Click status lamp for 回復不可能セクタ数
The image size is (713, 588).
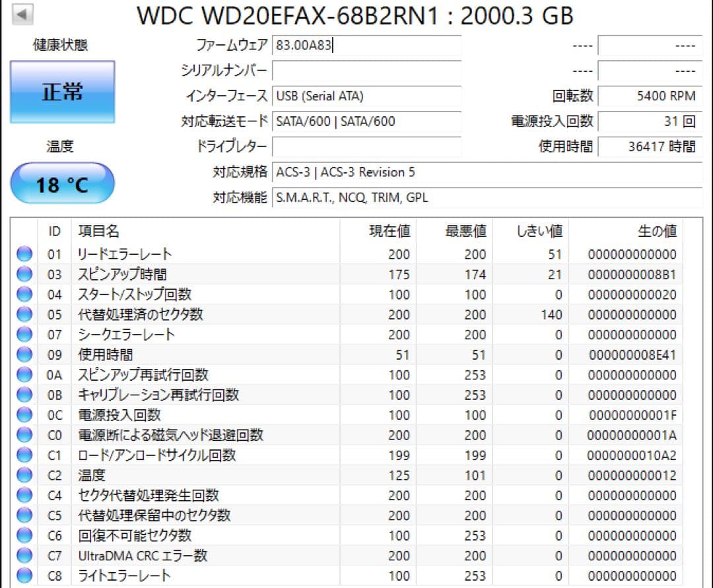point(24,535)
